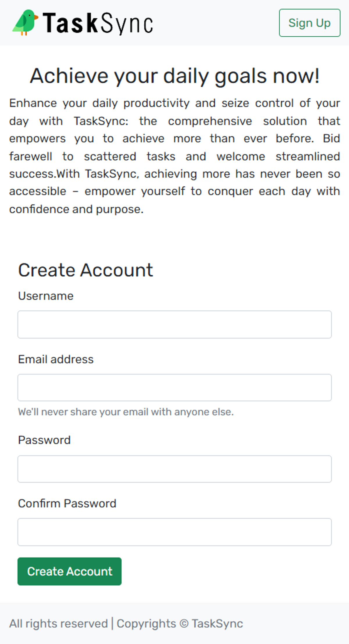Screen dimensions: 349x644
Task: Focus the Confirm Password input field
Action: point(174,532)
